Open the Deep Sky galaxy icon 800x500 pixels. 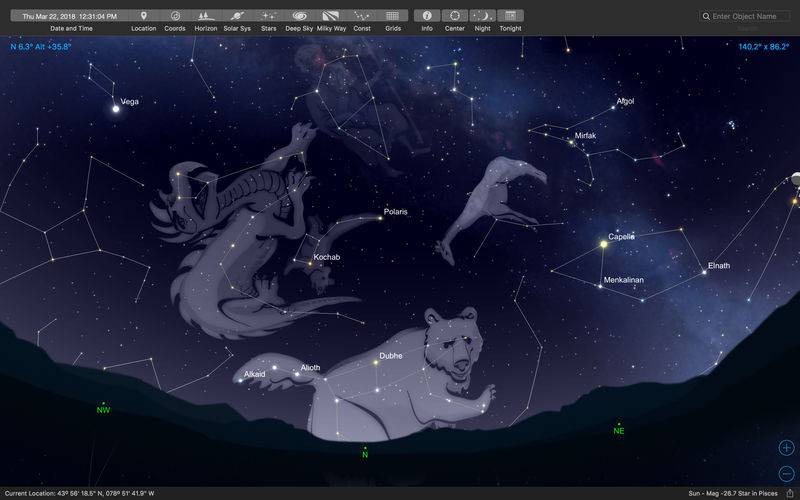point(299,16)
